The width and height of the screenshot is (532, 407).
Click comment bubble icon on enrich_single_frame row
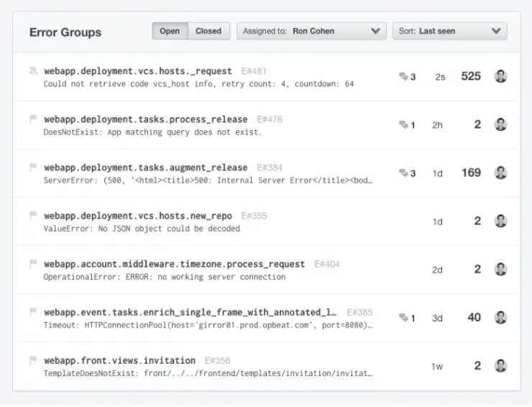(404, 318)
